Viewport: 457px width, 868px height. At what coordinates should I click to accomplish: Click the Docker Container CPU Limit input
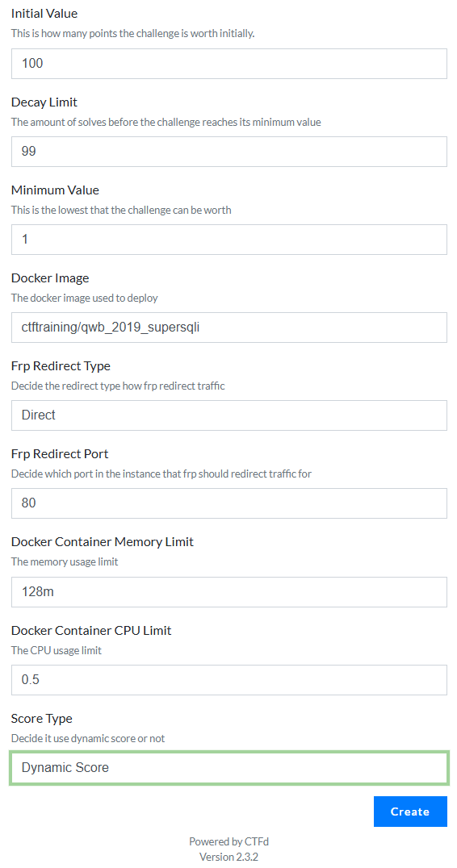coord(228,680)
